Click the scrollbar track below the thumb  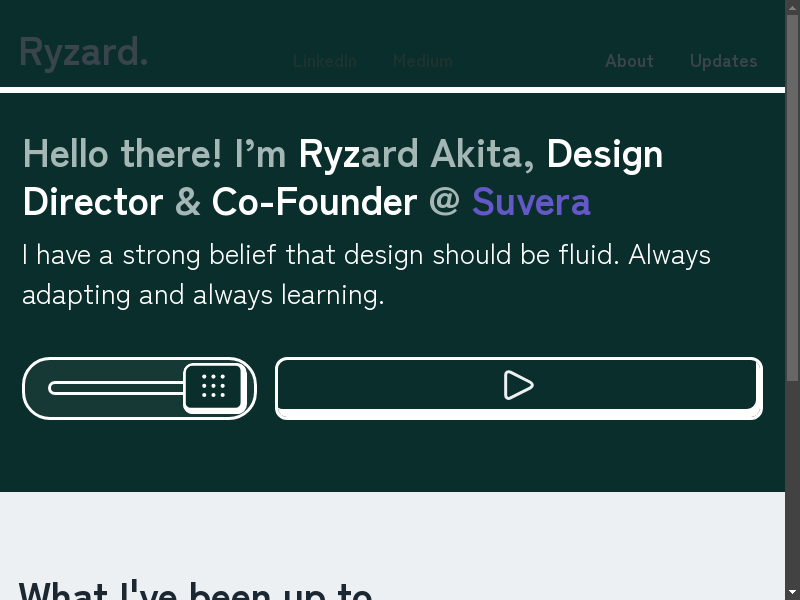click(x=793, y=480)
